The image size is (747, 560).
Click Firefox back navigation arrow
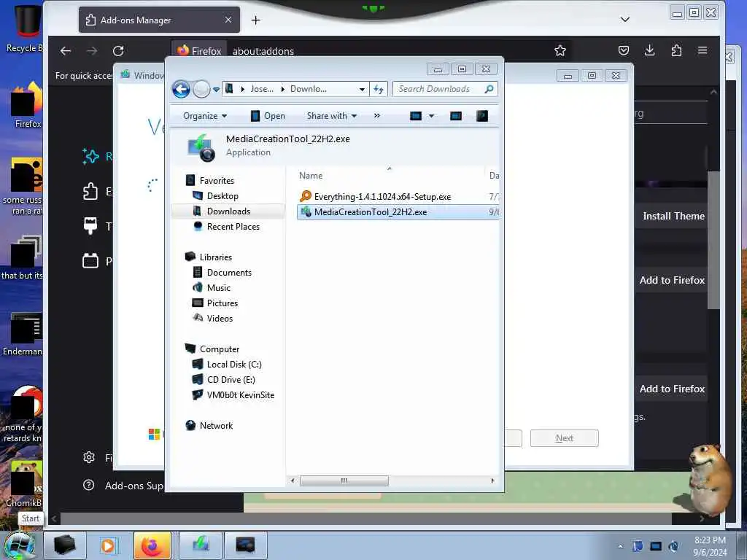[x=66, y=51]
